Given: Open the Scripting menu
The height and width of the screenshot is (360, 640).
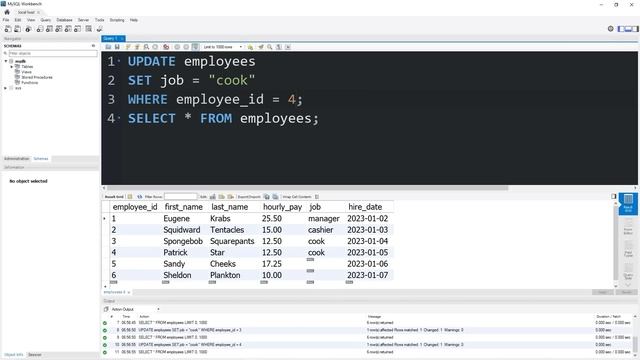Looking at the screenshot, I should pos(117,20).
